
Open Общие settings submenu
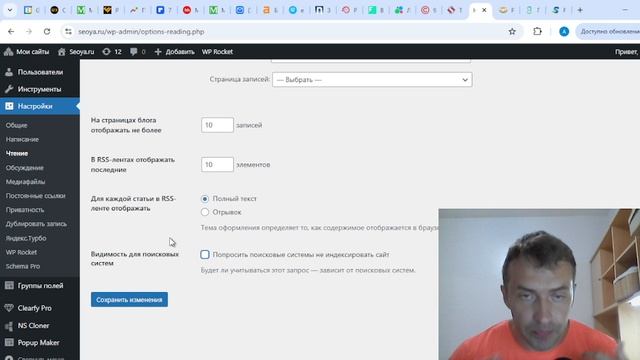click(16, 125)
